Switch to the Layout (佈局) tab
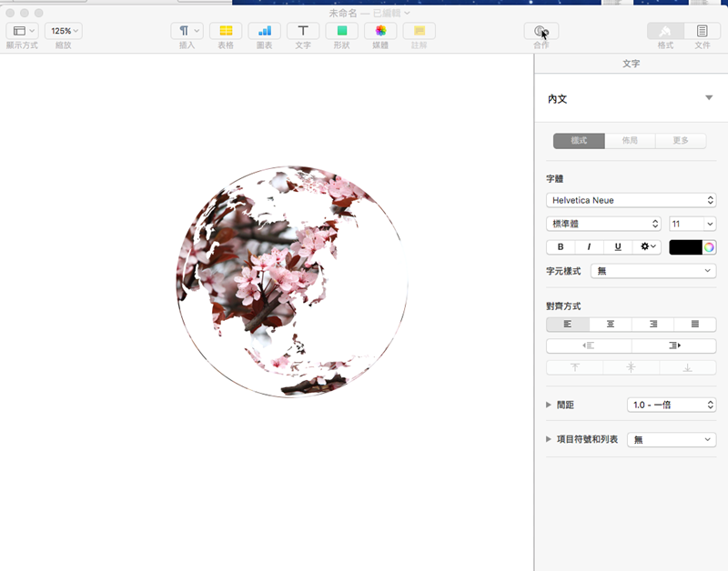 pyautogui.click(x=630, y=141)
